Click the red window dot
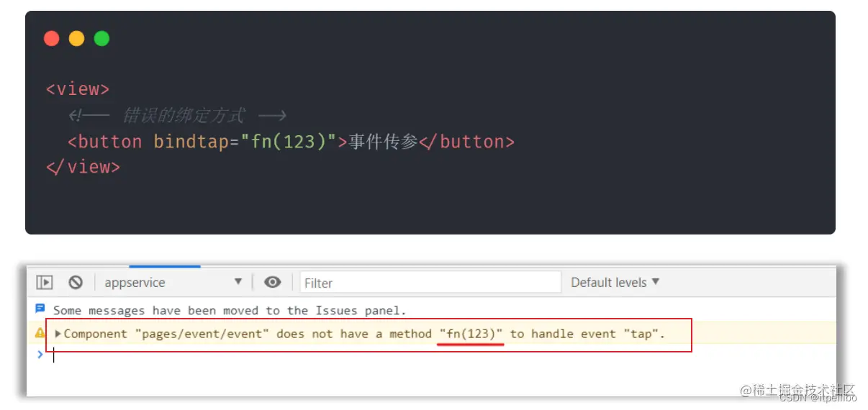868x410 pixels. 52,39
